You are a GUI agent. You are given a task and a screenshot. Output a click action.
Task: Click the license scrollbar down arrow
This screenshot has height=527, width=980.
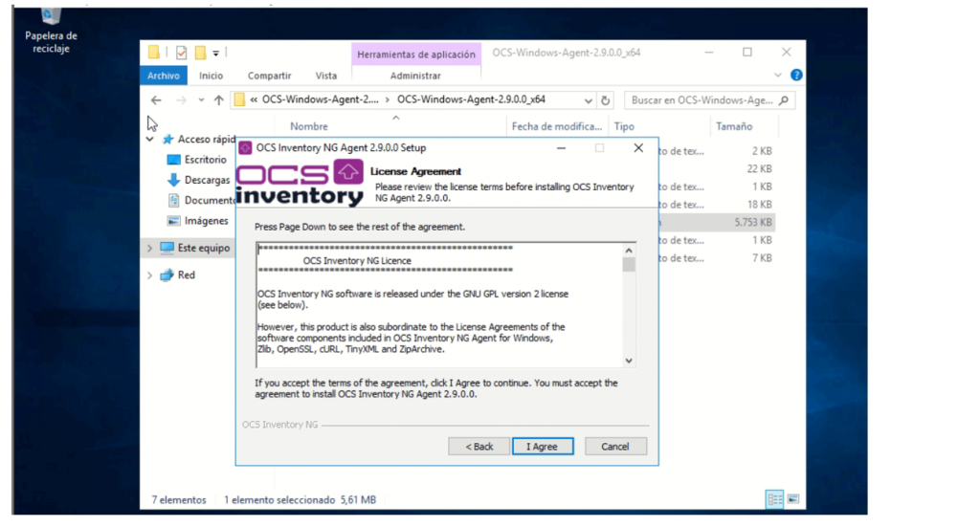tap(629, 361)
